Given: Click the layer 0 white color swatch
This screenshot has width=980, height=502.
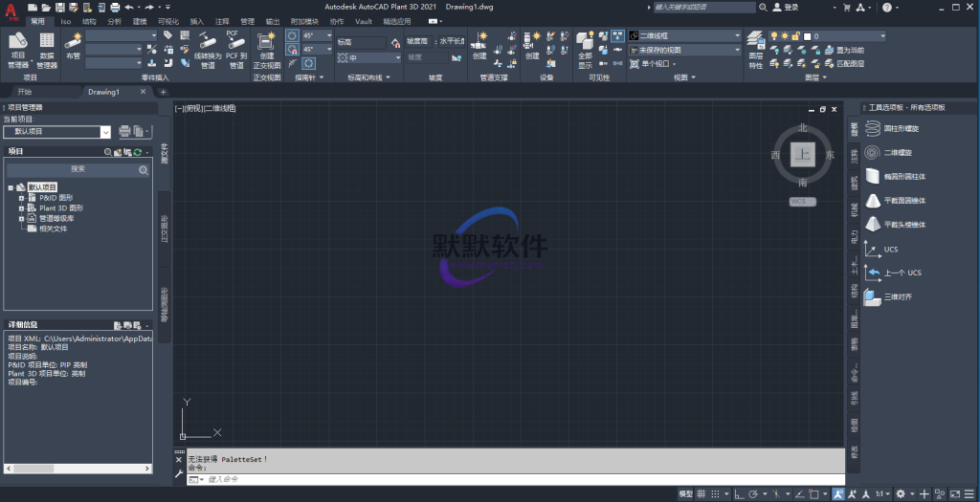Looking at the screenshot, I should point(808,35).
